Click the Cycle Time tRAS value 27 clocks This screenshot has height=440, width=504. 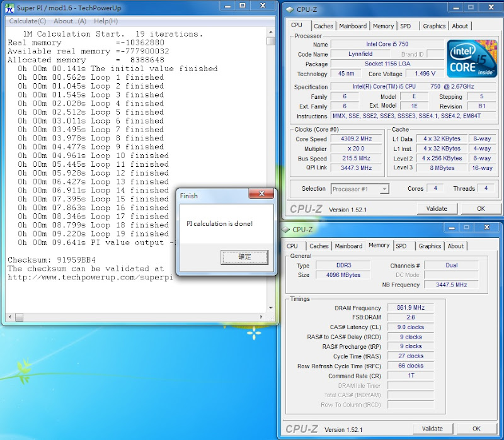(411, 356)
